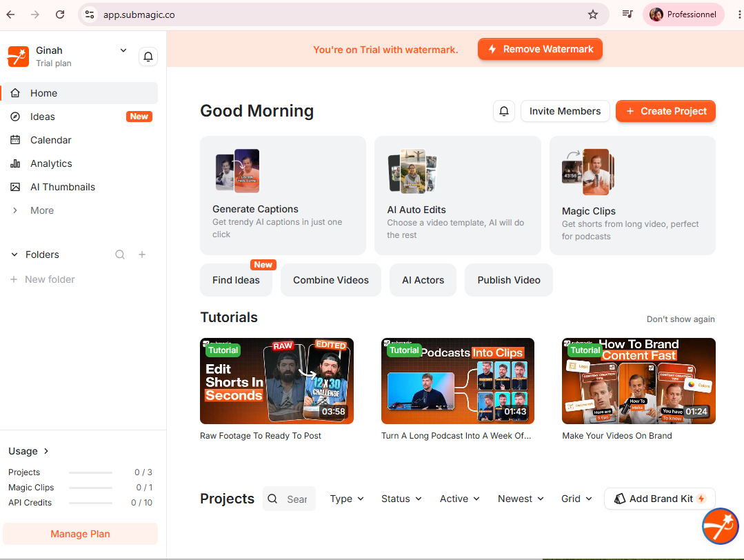744x560 pixels.
Task: Open the Newest sort dropdown
Action: [521, 499]
